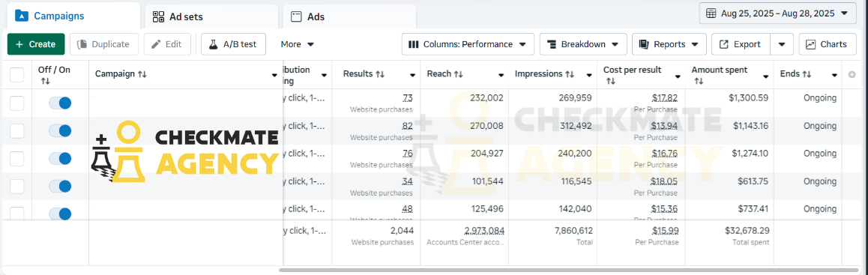
Task: Open Campaign column options arrow
Action: 274,75
